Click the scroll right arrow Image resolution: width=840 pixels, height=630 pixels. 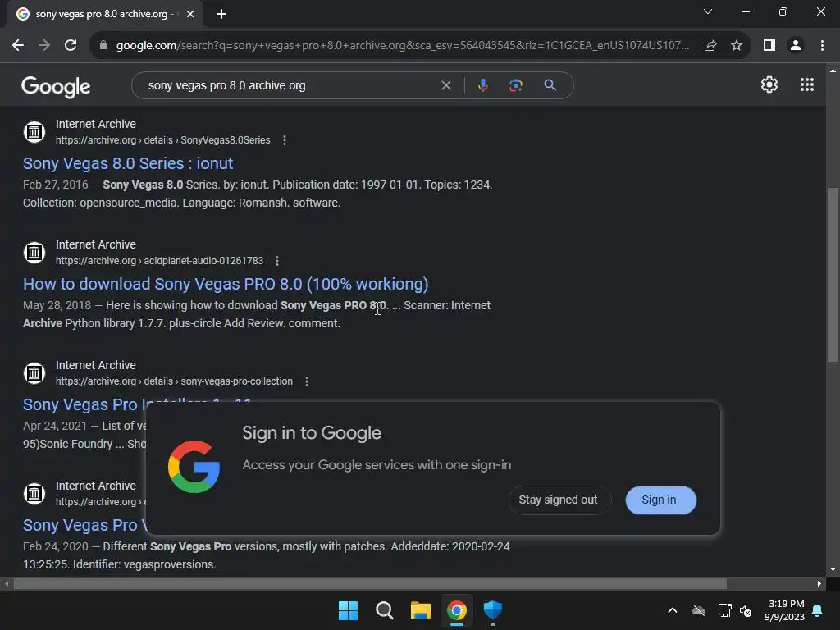pyautogui.click(x=819, y=583)
